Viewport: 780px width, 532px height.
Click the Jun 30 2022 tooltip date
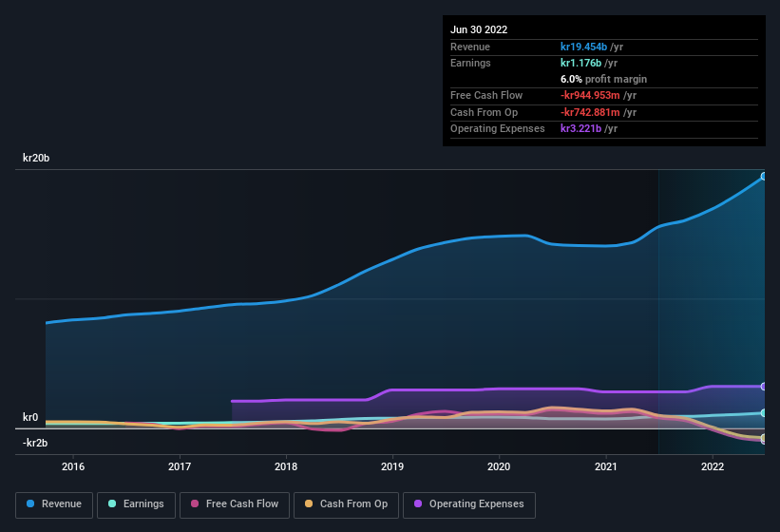(x=479, y=29)
